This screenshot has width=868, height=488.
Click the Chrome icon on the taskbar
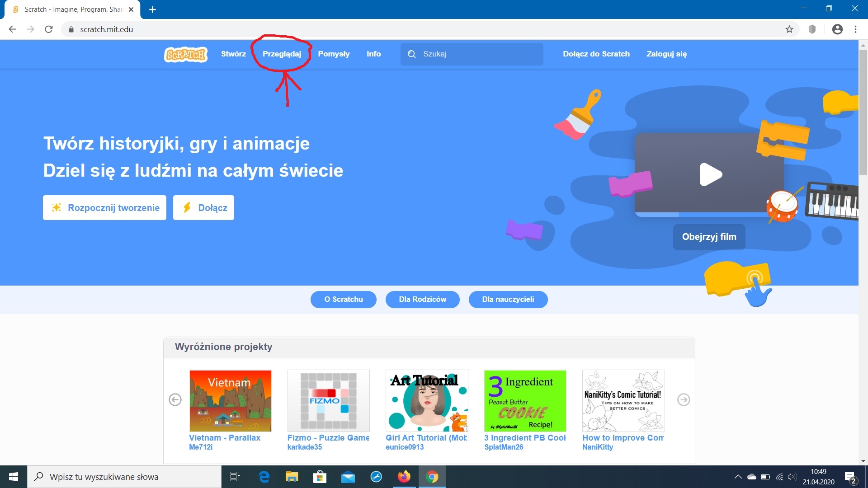[x=432, y=477]
